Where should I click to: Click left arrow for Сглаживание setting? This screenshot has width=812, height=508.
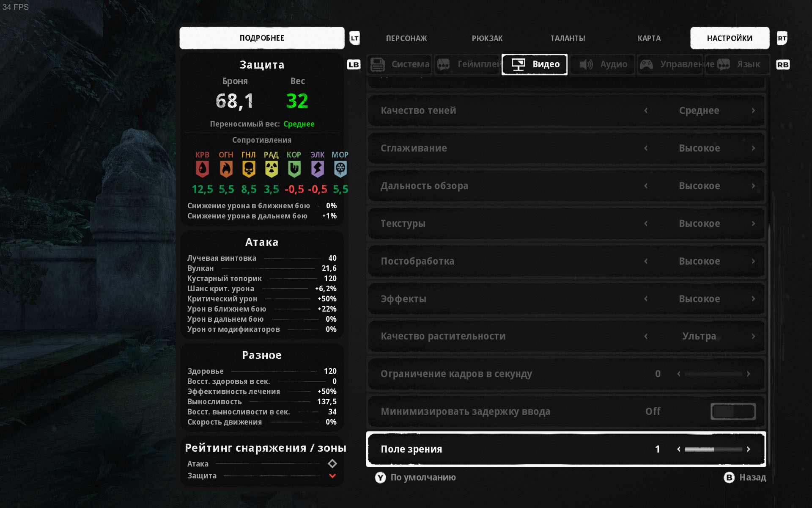[646, 148]
